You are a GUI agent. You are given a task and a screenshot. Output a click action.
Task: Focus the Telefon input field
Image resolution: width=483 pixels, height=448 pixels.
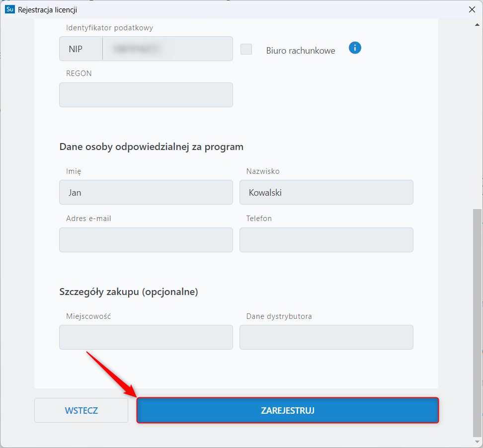click(x=326, y=240)
